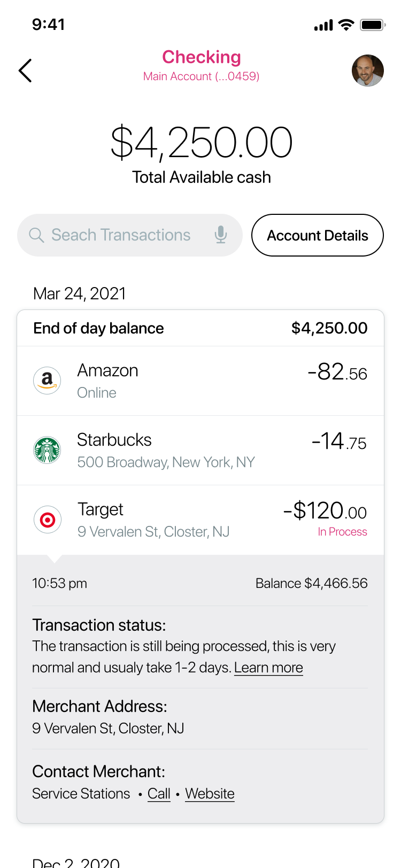Expand the Amazon transaction row
This screenshot has height=868, width=401.
[x=200, y=381]
